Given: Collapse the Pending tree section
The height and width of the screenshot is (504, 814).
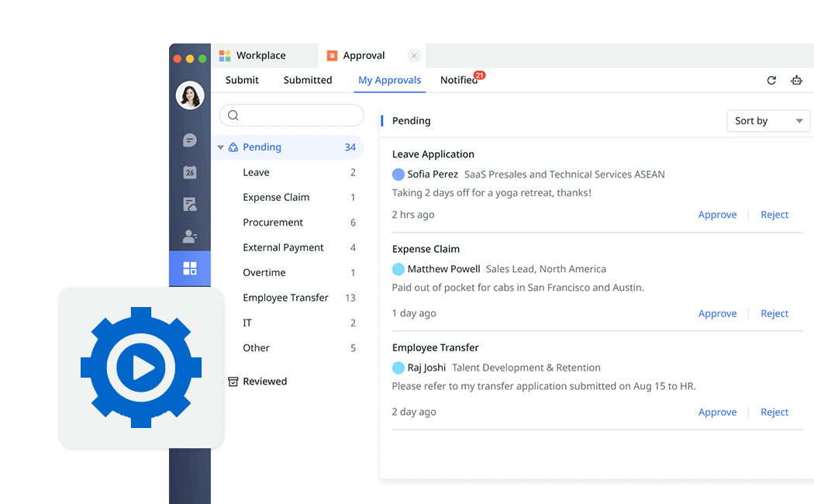Looking at the screenshot, I should tap(221, 147).
